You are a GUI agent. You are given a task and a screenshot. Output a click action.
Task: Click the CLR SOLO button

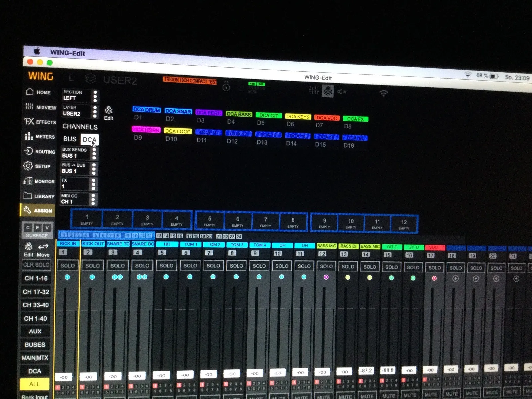click(x=36, y=265)
